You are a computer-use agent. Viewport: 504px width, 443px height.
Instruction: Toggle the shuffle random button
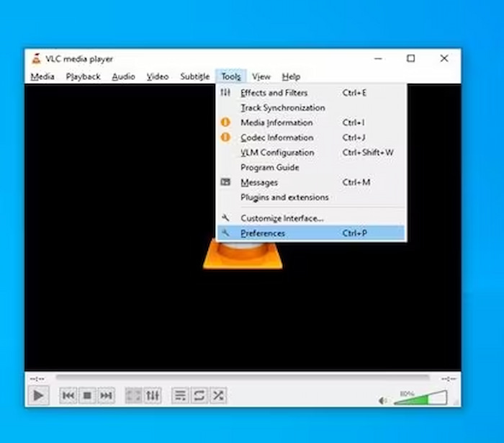click(x=218, y=395)
